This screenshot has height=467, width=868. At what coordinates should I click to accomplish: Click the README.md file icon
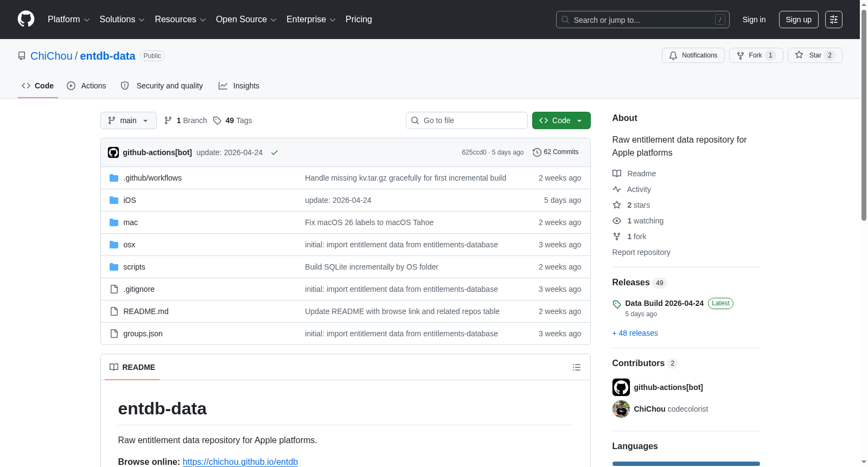pos(114,311)
